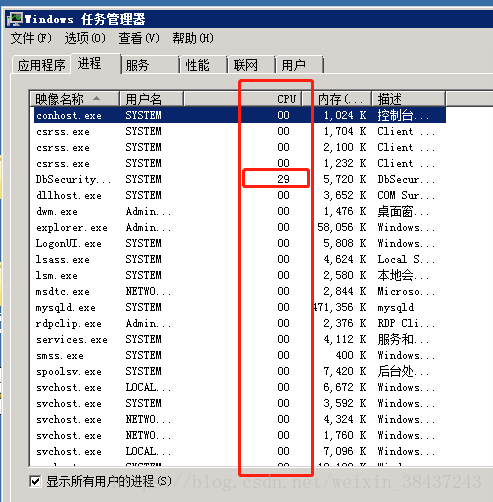493x502 pixels.
Task: Click description 后台处... of spoolsv.exe
Action: pos(403,371)
